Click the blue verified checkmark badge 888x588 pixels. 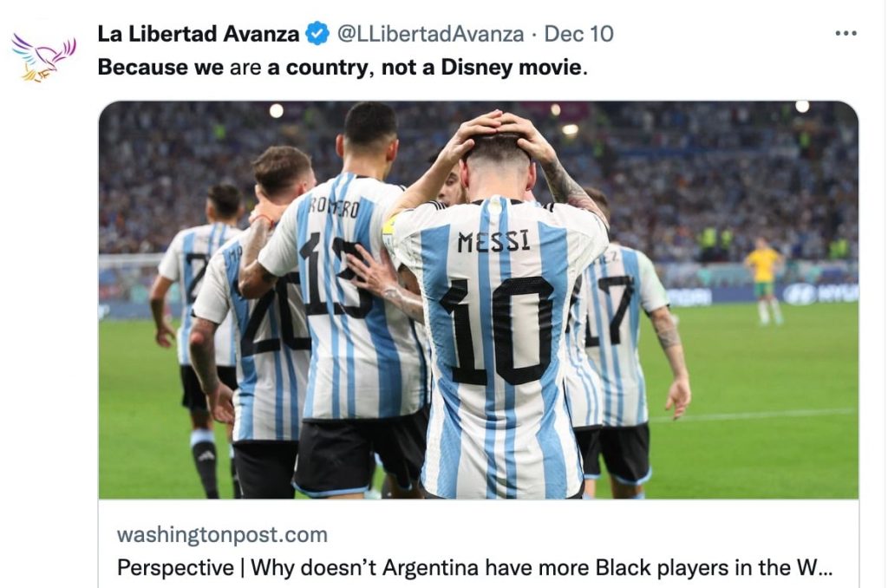coord(317,34)
